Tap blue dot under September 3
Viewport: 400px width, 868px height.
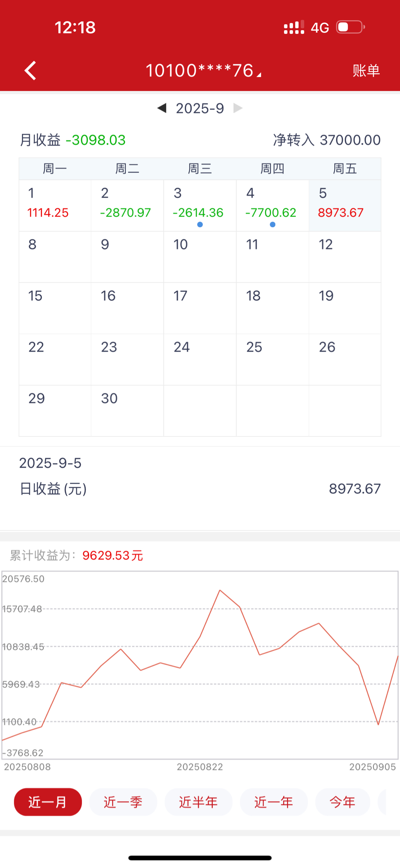(x=200, y=224)
